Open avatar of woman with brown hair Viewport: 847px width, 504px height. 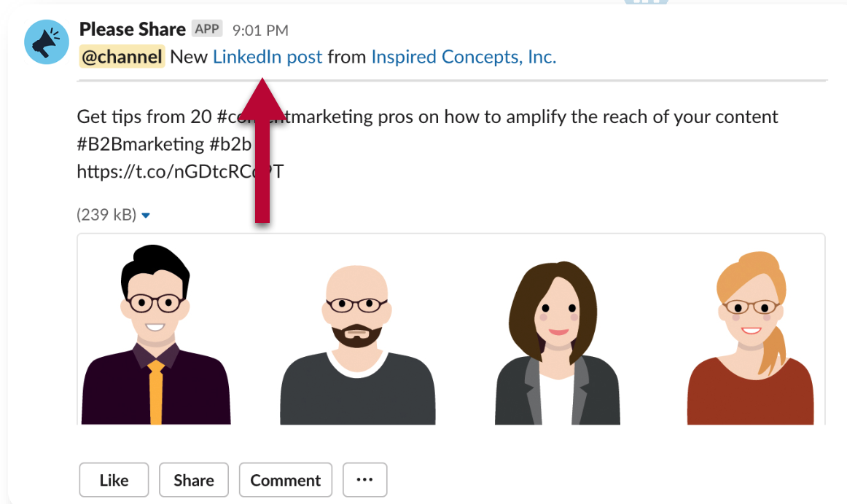[x=558, y=343]
